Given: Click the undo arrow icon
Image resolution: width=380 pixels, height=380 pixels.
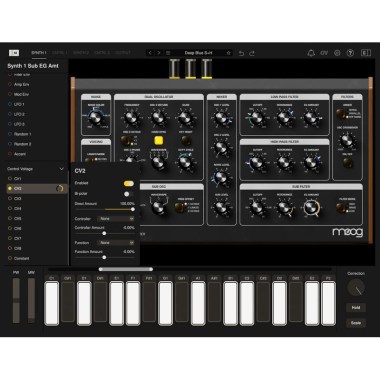Looking at the screenshot, I should [241, 53].
